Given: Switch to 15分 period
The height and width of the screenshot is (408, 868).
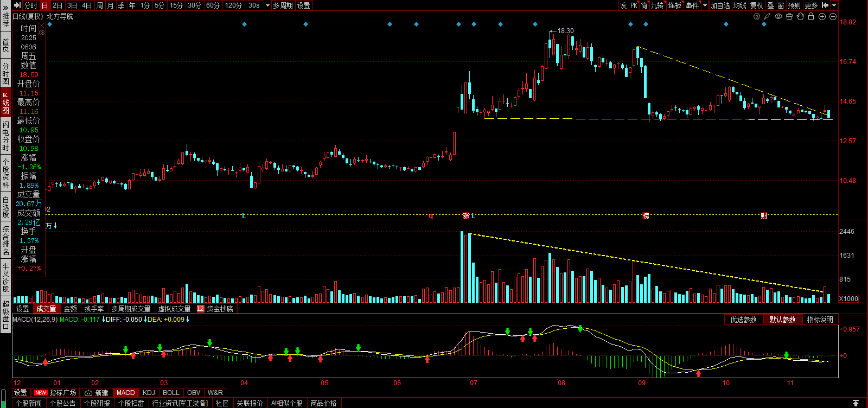Looking at the screenshot, I should (x=176, y=5).
